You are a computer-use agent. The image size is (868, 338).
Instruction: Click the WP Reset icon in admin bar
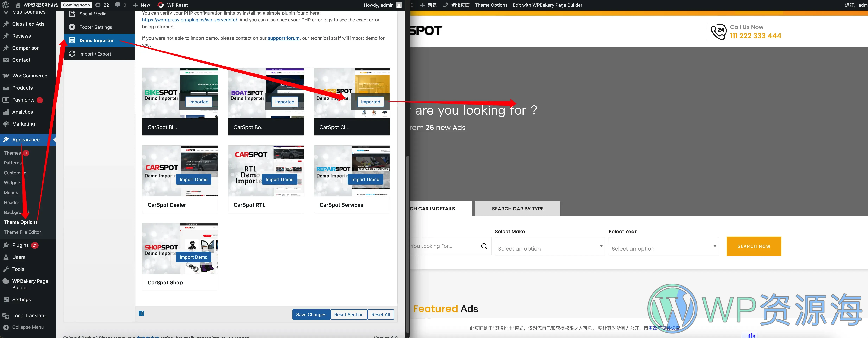click(161, 5)
